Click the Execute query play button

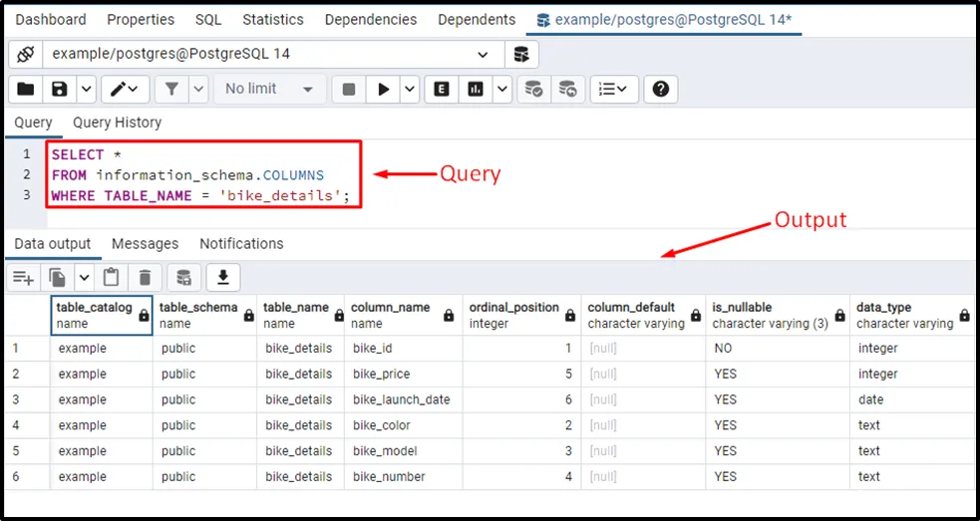click(383, 89)
